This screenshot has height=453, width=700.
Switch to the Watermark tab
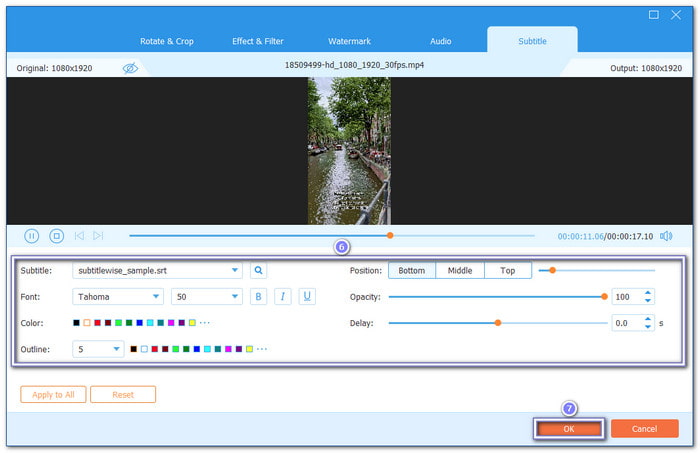tap(349, 41)
